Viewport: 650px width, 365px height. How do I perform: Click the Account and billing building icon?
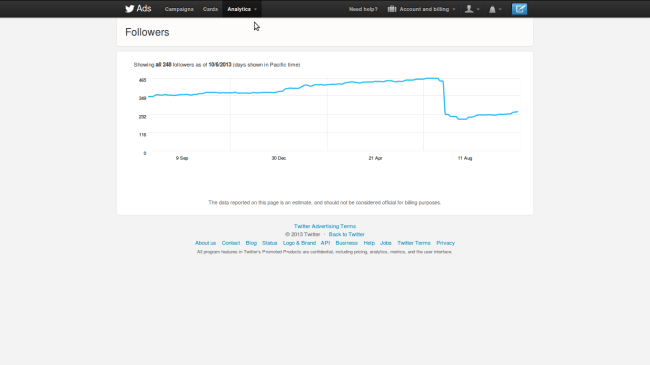(x=392, y=9)
